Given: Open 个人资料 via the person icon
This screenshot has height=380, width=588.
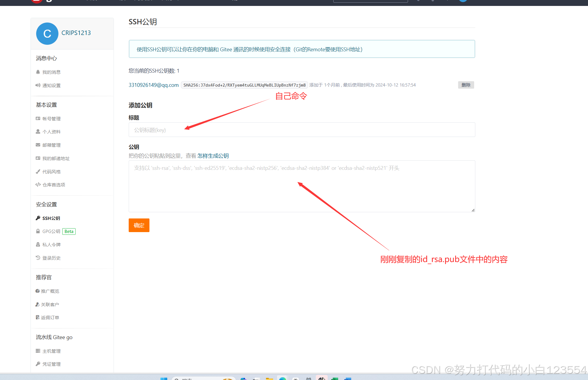Looking at the screenshot, I should (x=52, y=132).
